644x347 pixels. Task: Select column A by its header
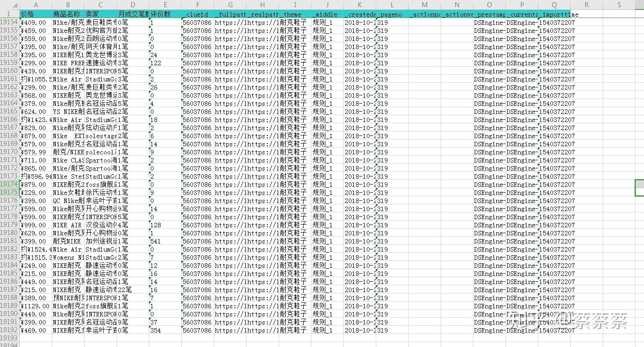[x=36, y=5]
